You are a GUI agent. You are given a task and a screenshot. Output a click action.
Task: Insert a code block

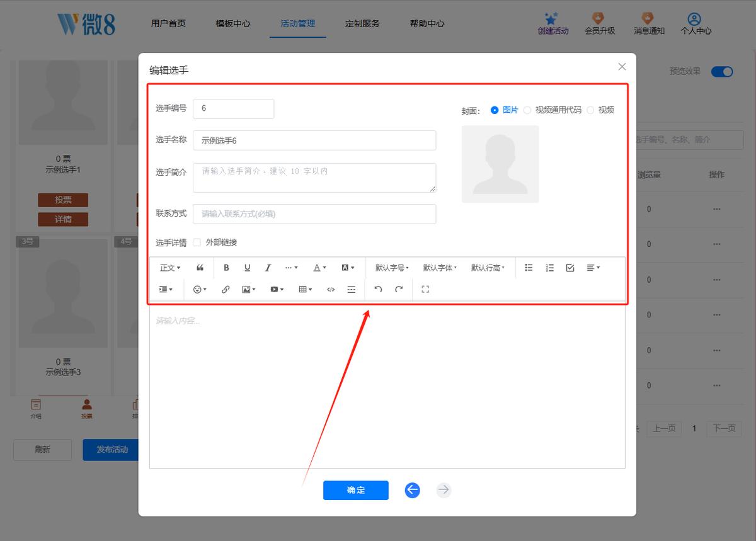click(331, 289)
